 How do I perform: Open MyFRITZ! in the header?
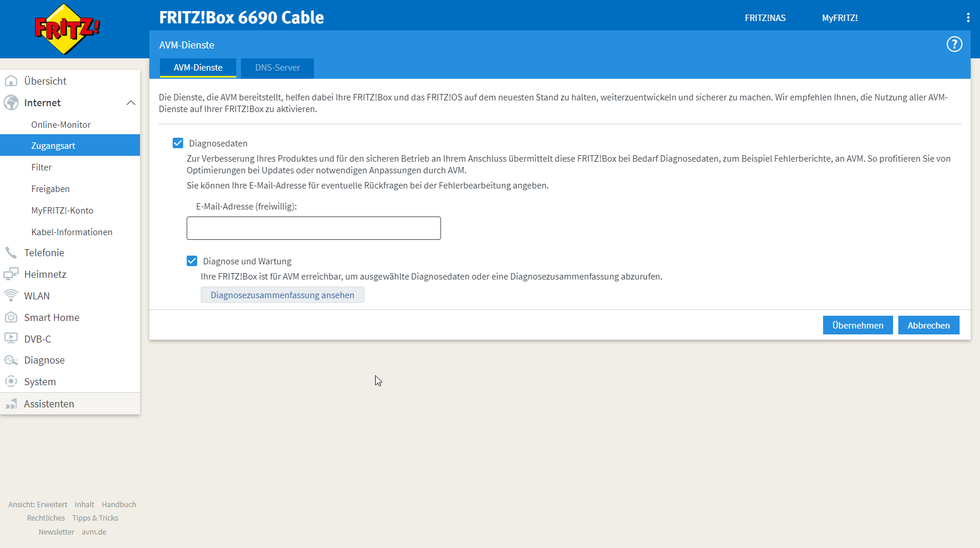(x=840, y=18)
